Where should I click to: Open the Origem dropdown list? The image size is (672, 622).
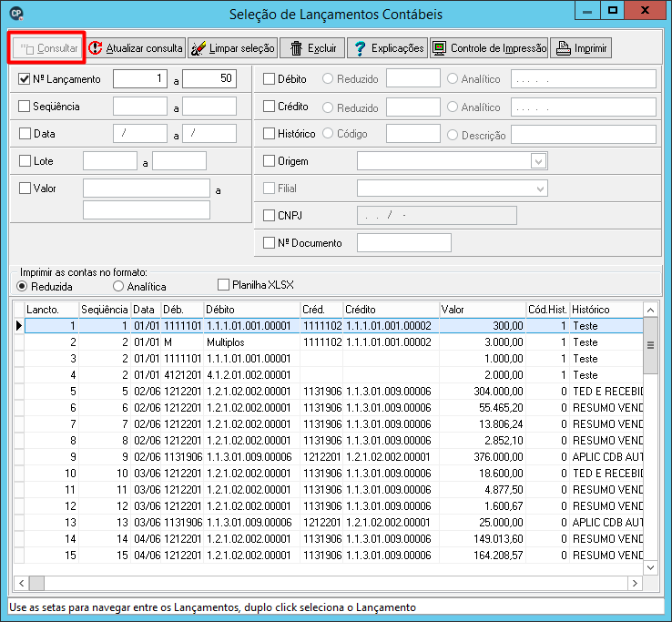pos(539,161)
